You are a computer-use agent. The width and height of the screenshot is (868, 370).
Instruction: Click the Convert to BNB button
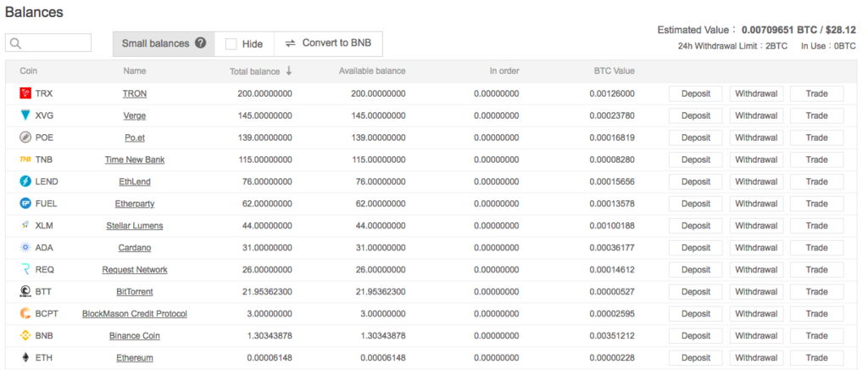click(x=328, y=43)
